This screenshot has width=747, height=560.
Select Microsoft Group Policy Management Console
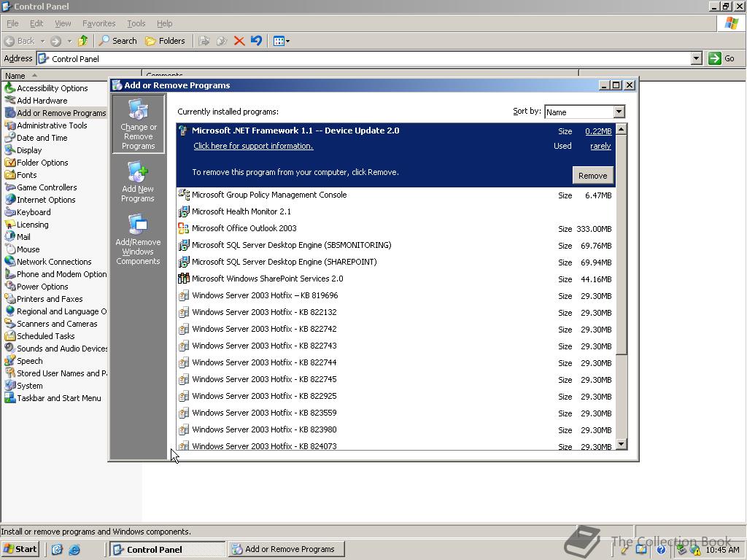395,195
